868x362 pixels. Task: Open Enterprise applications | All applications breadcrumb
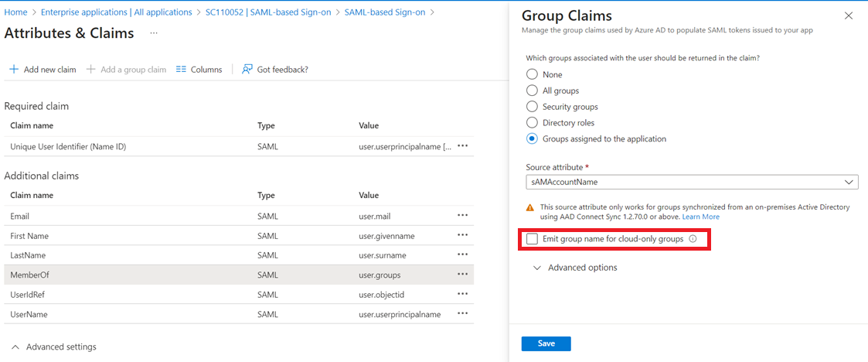(115, 12)
